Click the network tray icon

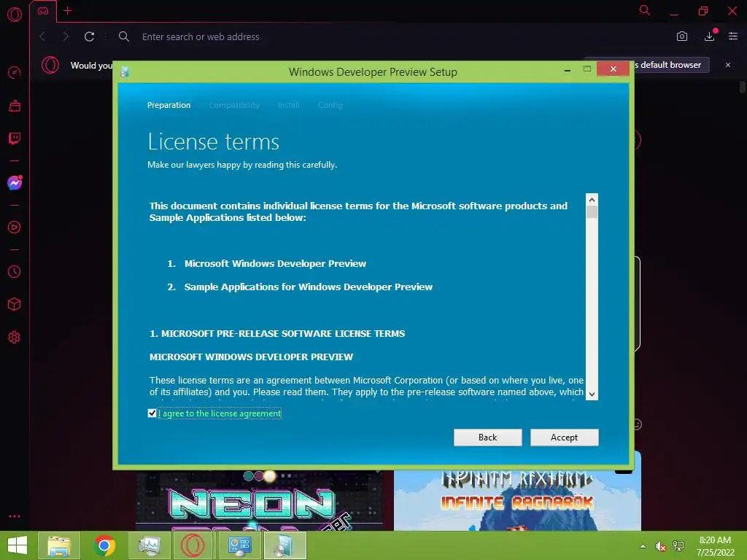click(x=678, y=546)
